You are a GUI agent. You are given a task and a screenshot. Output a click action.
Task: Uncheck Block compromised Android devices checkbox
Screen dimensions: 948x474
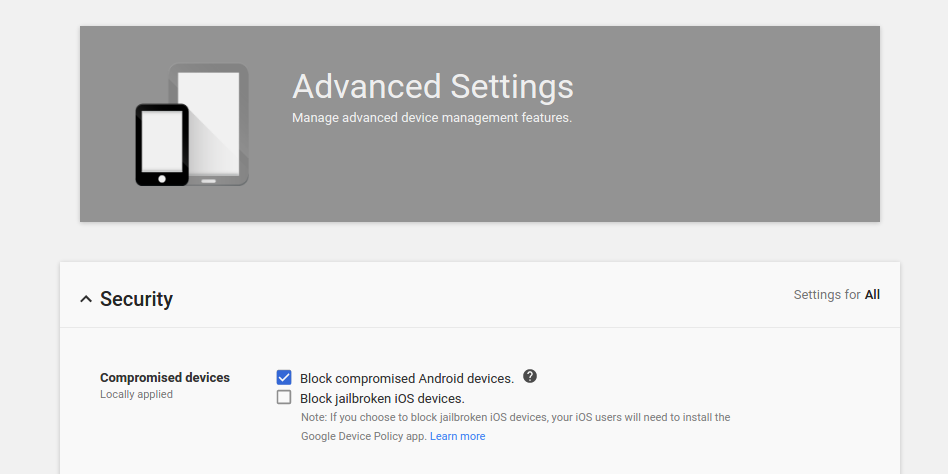point(284,378)
